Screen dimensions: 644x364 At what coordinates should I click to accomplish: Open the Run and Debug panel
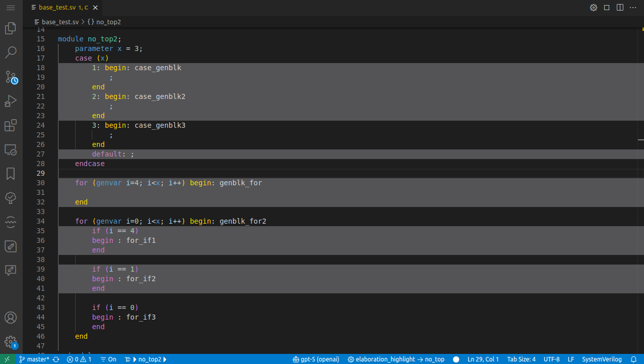11,101
